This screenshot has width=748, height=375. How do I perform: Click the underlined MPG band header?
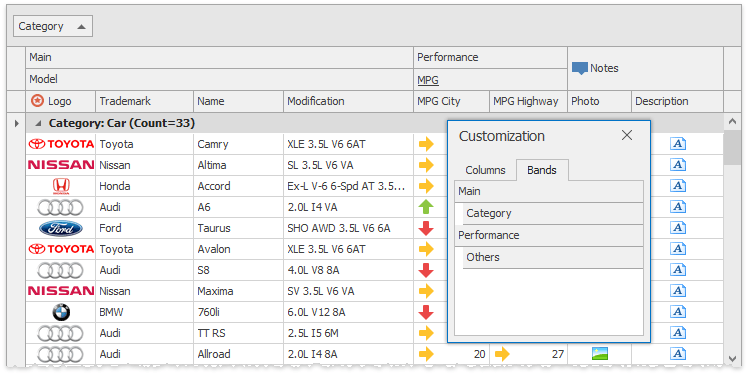pyautogui.click(x=490, y=80)
